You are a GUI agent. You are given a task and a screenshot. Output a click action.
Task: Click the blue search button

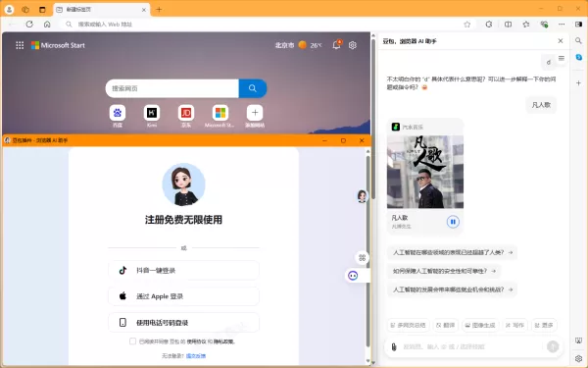tap(253, 88)
